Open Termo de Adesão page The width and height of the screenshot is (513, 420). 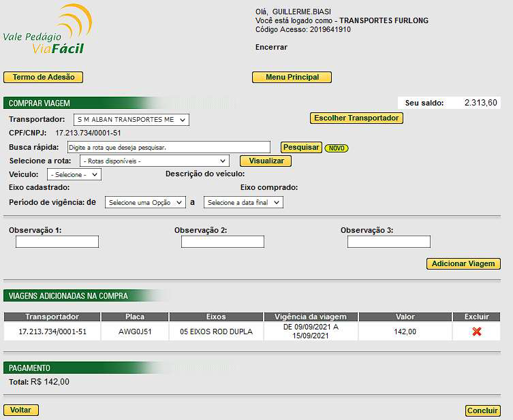pos(44,77)
